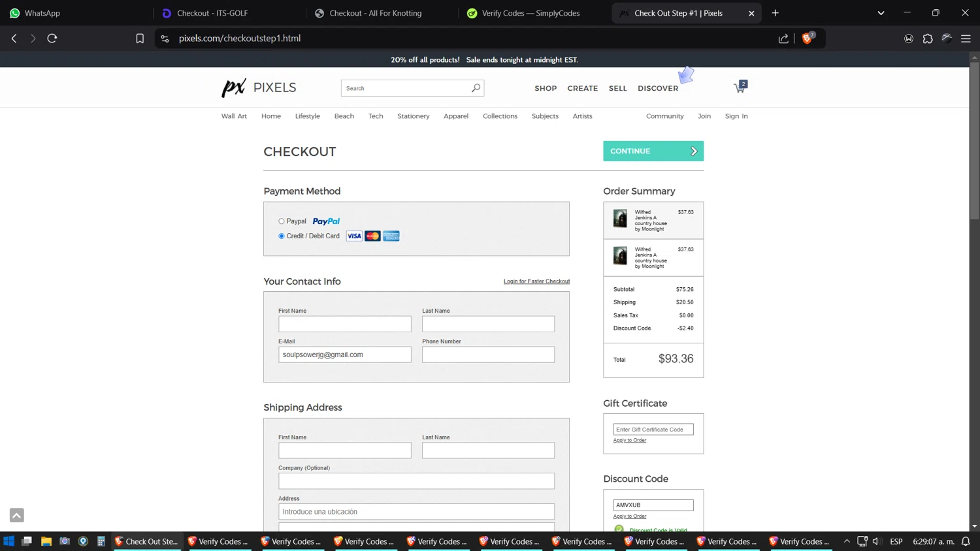This screenshot has width=980, height=551.
Task: Click the search magnifier icon
Action: point(476,88)
